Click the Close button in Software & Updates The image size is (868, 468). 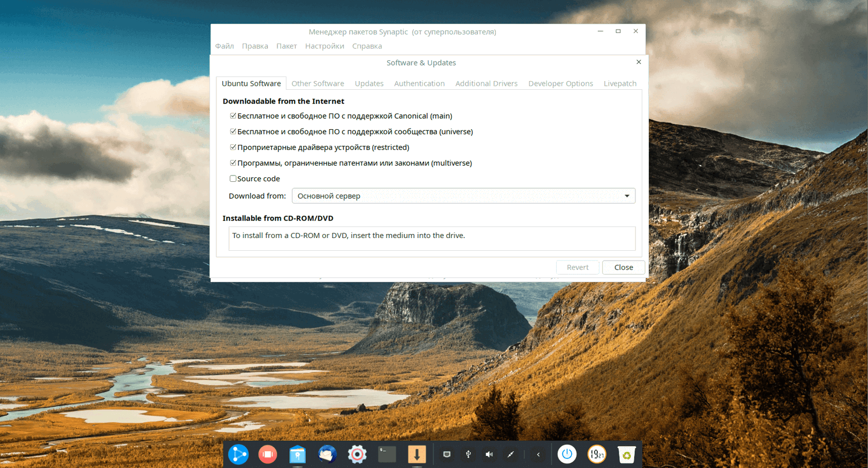click(624, 267)
